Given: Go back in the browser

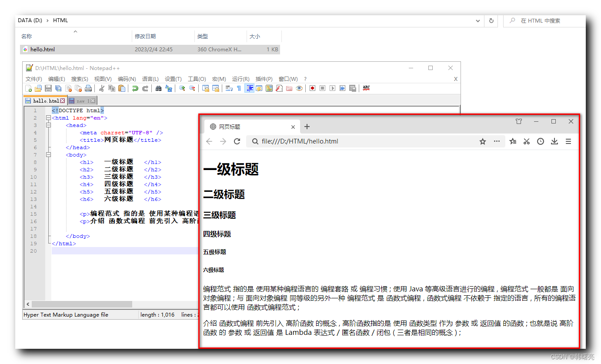Looking at the screenshot, I should [x=209, y=141].
